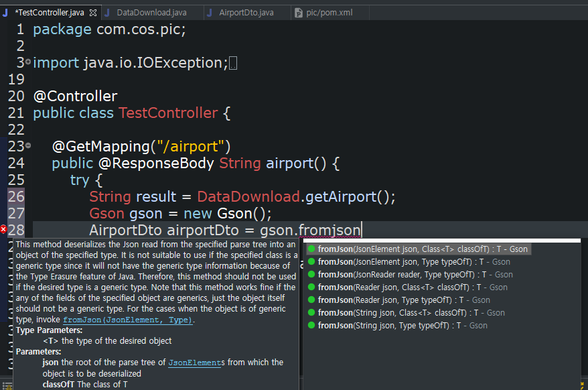The image size is (588, 390).
Task: Switch to the DataDownload.java tab
Action: [x=151, y=13]
